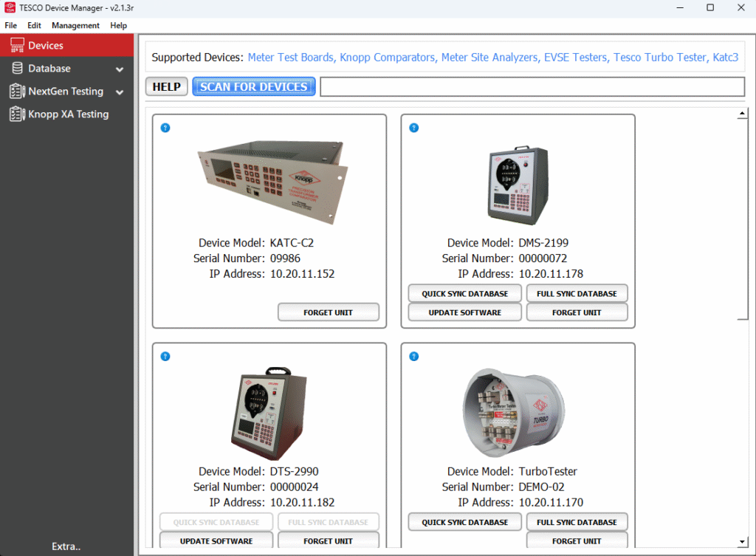Click QUICK SYNC DATABASE for DMS-2199
The image size is (756, 556).
pos(464,293)
